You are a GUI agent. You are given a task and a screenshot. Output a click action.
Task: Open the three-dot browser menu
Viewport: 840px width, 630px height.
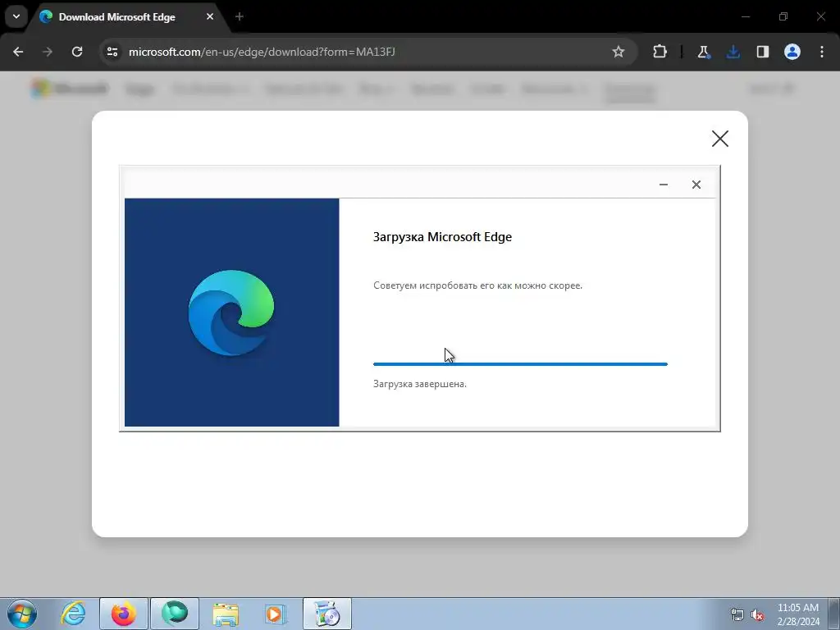pos(822,52)
